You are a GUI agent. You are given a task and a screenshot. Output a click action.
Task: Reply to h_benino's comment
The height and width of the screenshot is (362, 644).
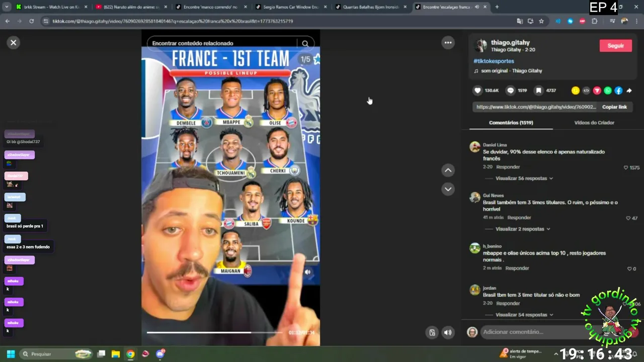(517, 268)
